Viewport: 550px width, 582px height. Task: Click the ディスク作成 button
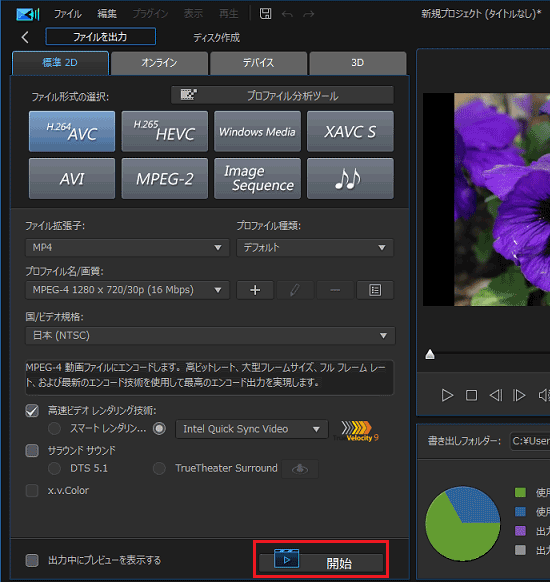[216, 37]
